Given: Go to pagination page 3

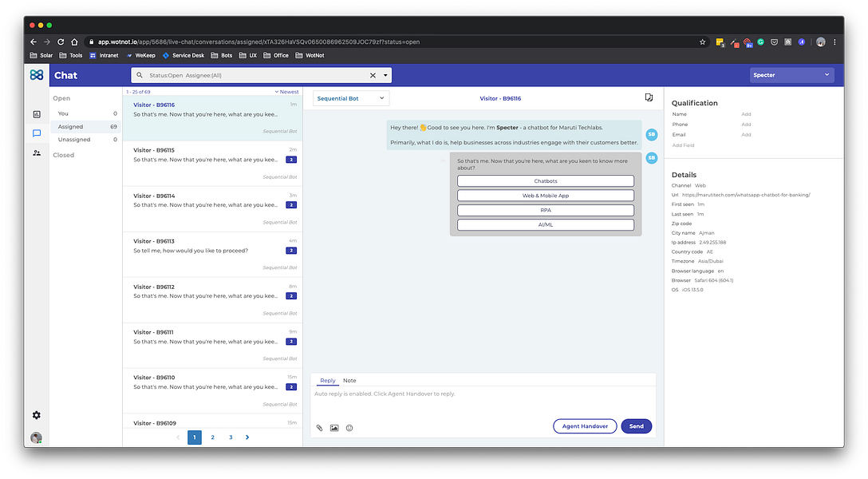Looking at the screenshot, I should pos(231,437).
